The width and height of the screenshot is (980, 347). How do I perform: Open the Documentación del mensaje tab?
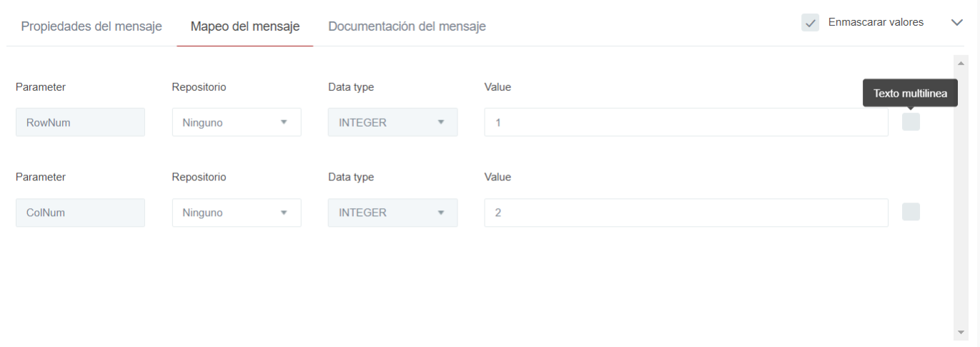coord(407,26)
